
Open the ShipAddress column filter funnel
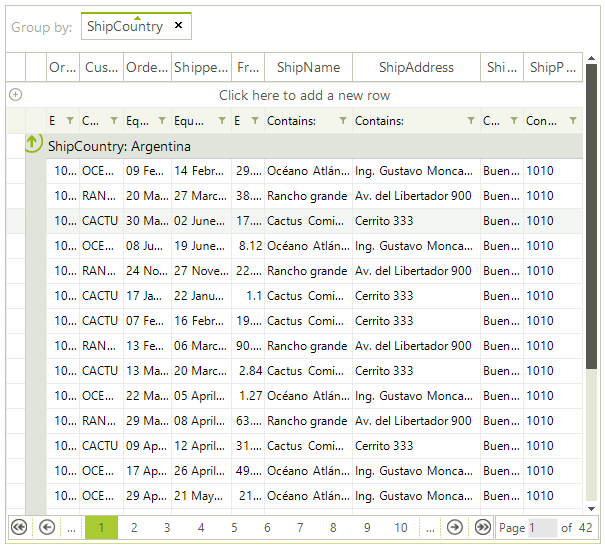[x=471, y=121]
